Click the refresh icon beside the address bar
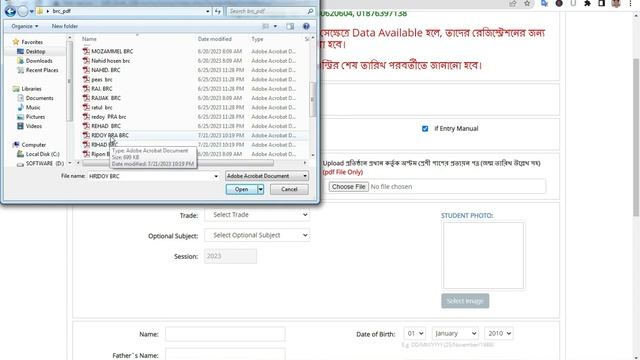 [218, 11]
